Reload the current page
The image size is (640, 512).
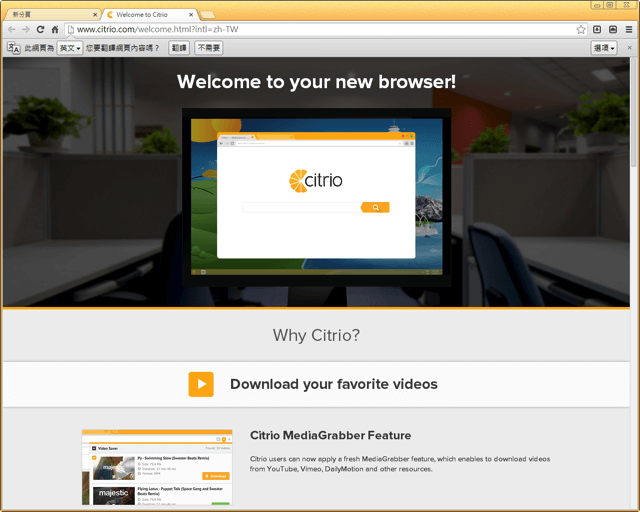click(40, 29)
